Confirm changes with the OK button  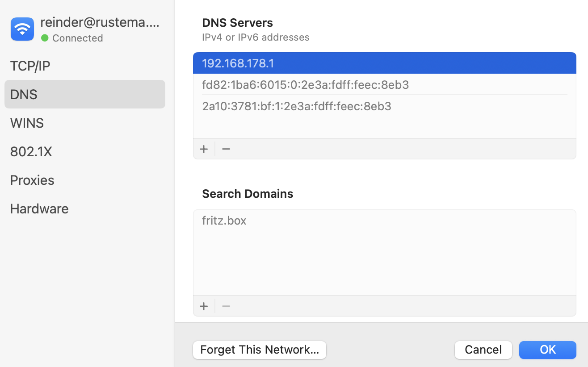point(547,350)
